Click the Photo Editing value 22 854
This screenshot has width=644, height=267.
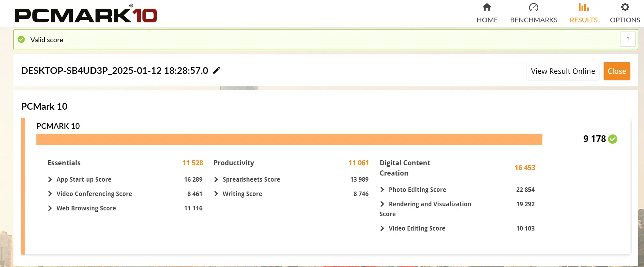525,190
